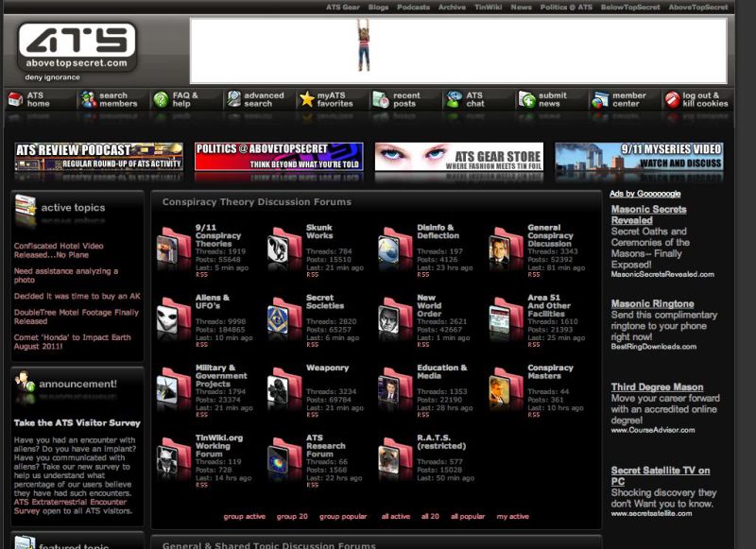Open the Masonic Ringtone ad link
This screenshot has width=756, height=549.
pos(652,303)
